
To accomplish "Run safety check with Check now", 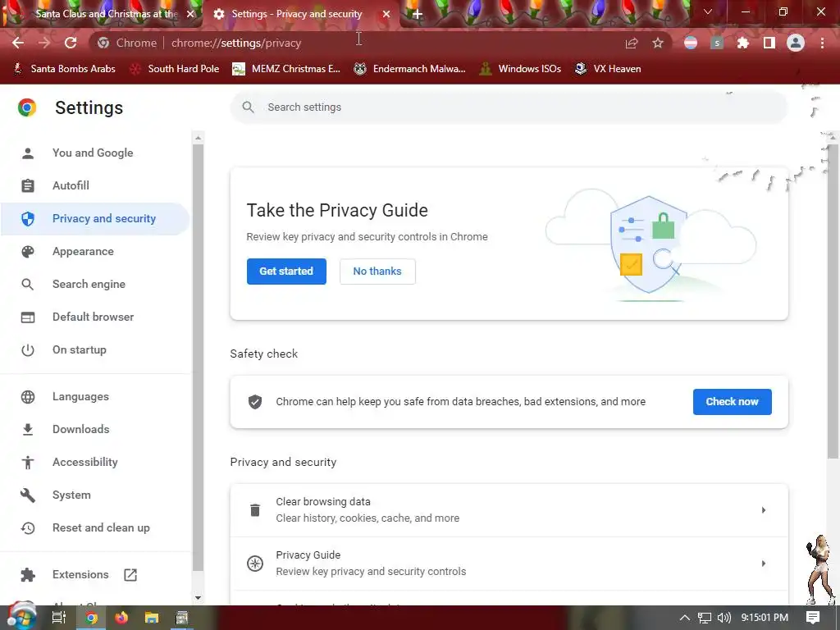I will [733, 402].
